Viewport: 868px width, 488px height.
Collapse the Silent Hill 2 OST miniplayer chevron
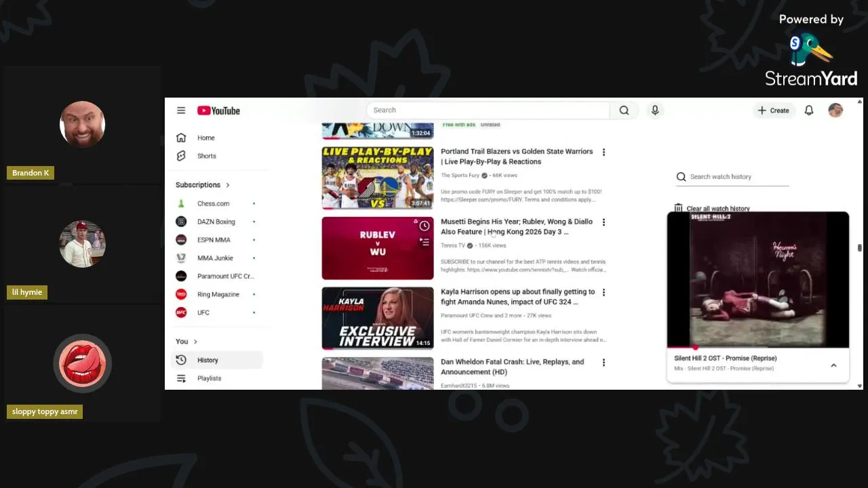pos(833,365)
